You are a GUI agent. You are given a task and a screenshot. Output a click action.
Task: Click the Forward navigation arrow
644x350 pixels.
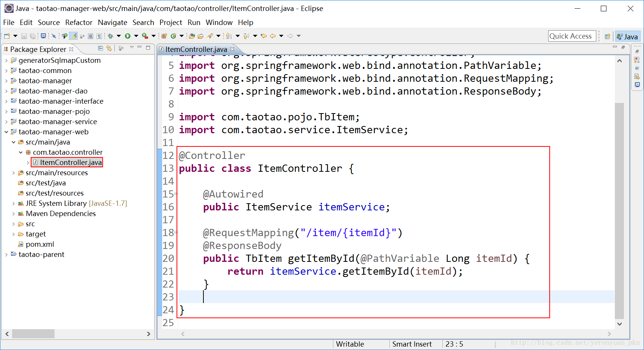(x=290, y=36)
